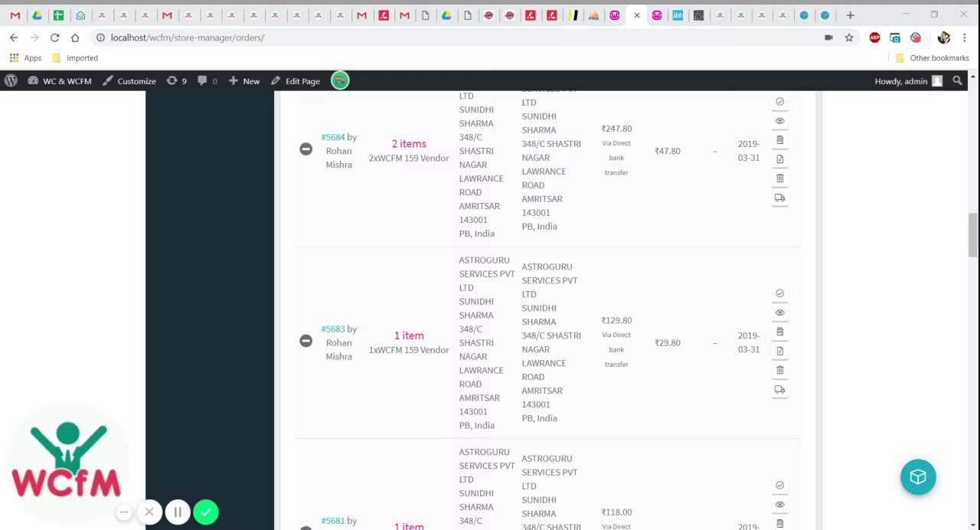Finish recording with green check button
Viewport: 980px width, 530px height.
click(x=206, y=512)
